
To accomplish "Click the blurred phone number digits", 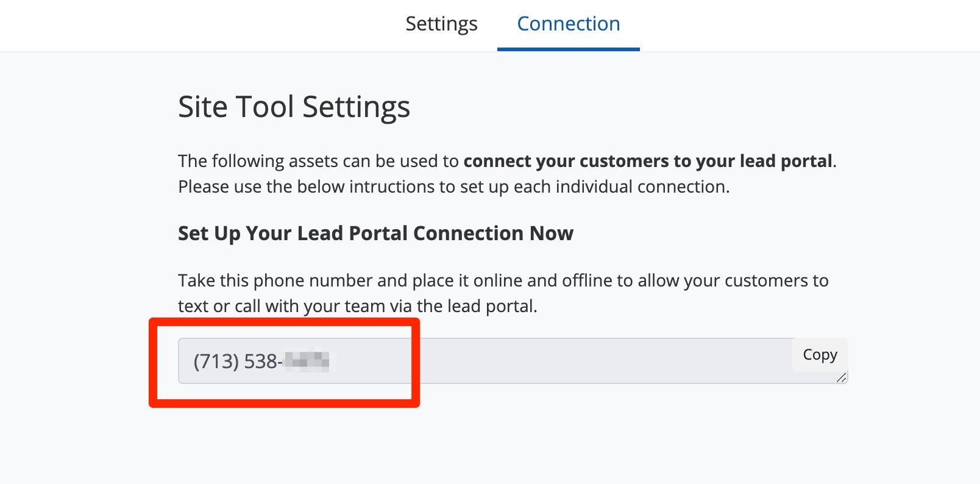I will (307, 361).
